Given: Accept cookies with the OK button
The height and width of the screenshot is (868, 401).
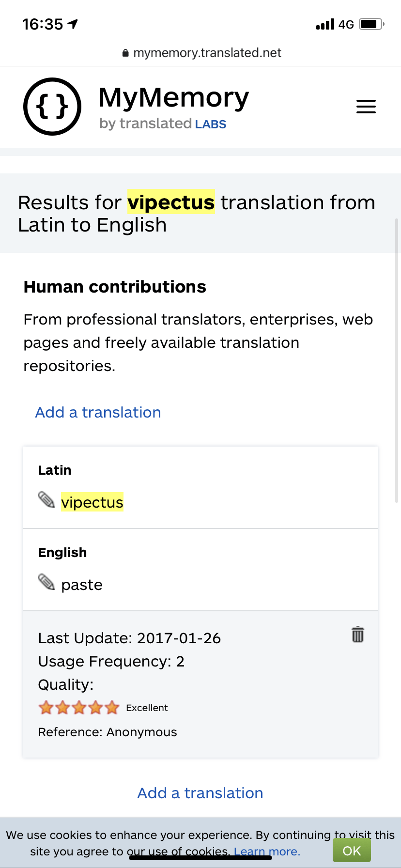Looking at the screenshot, I should click(352, 851).
